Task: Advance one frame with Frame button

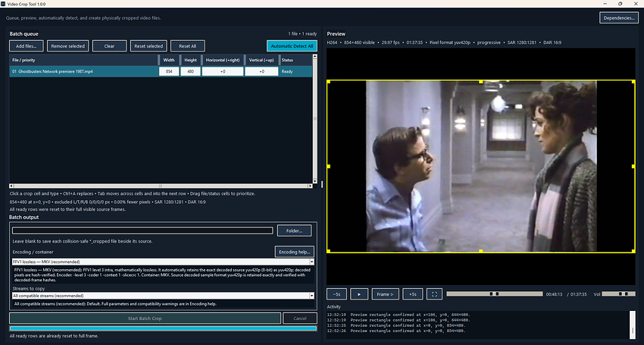Action: click(x=385, y=294)
